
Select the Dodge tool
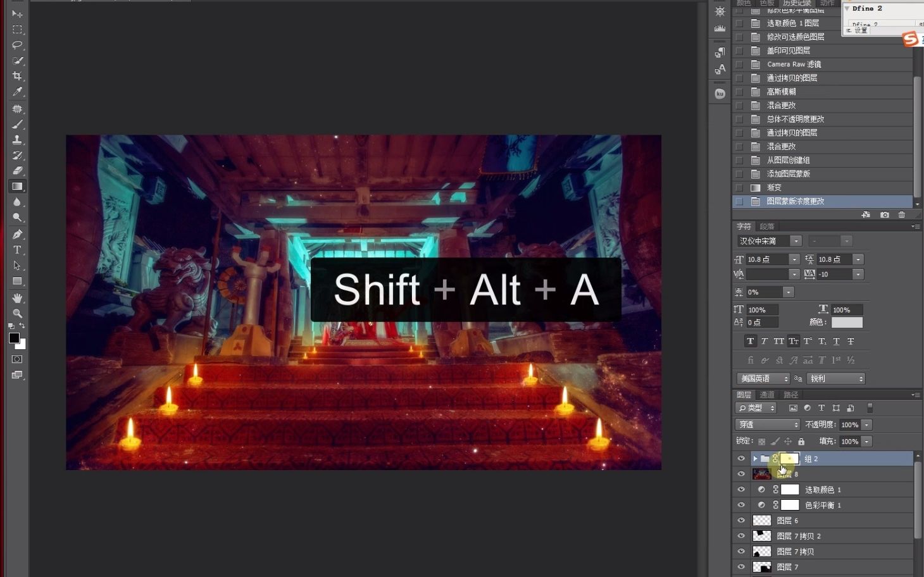pos(17,218)
